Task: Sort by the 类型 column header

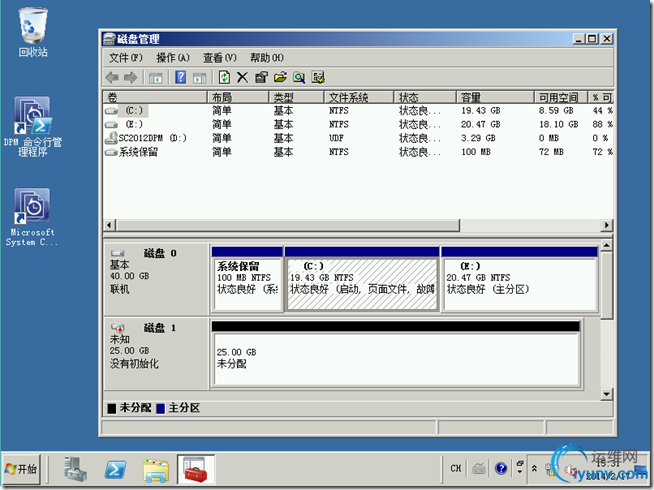Action: click(296, 97)
